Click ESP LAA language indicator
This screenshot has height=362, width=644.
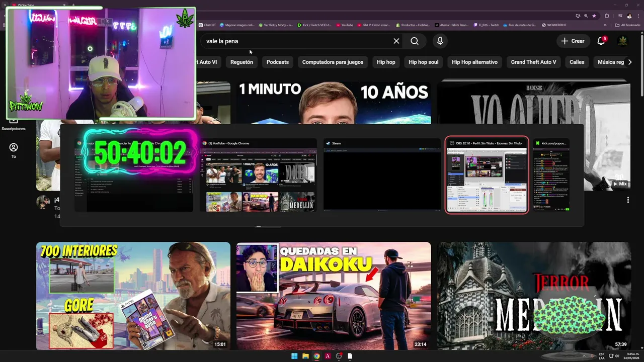(602, 356)
